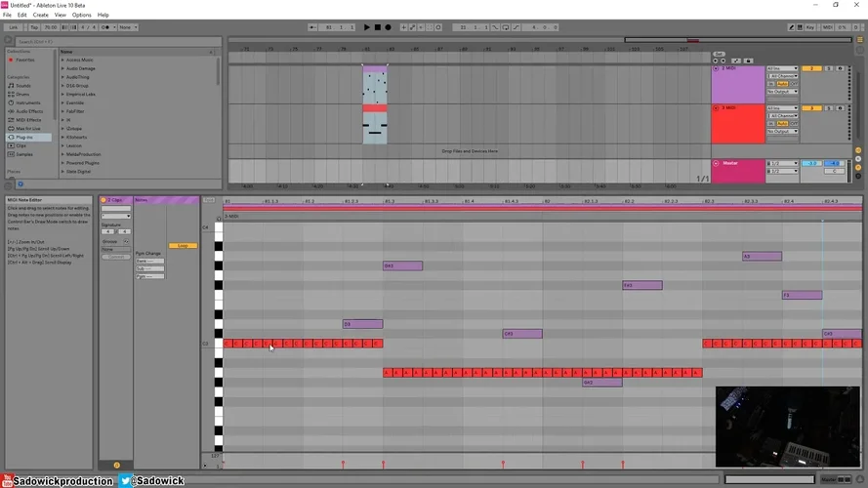868x488 pixels.
Task: Click the browser search field
Action: point(118,42)
